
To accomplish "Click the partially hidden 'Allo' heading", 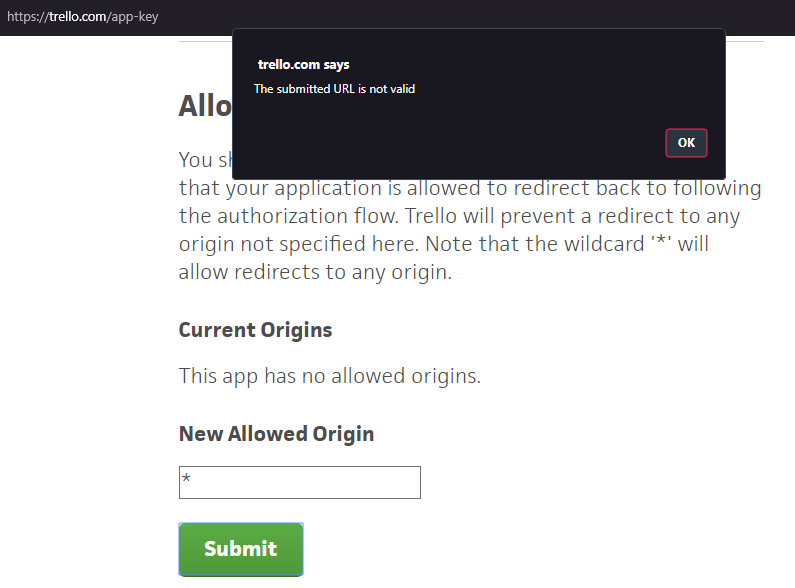I will tap(205, 106).
